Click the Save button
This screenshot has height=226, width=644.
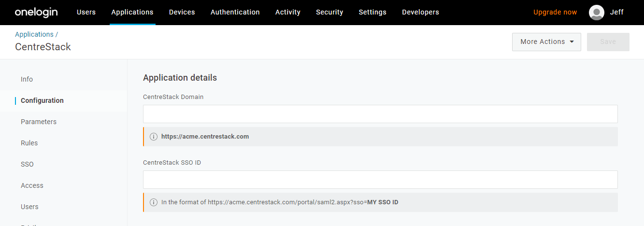tap(608, 42)
